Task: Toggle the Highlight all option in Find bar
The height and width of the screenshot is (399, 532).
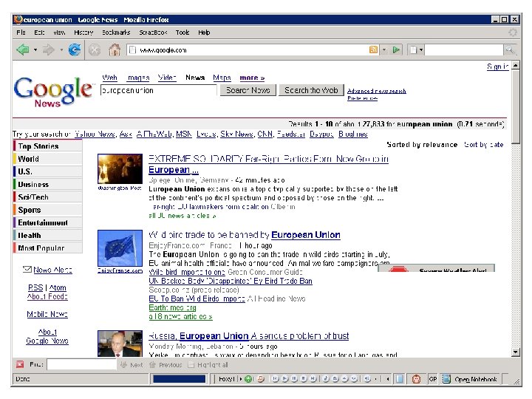Action: (208, 365)
